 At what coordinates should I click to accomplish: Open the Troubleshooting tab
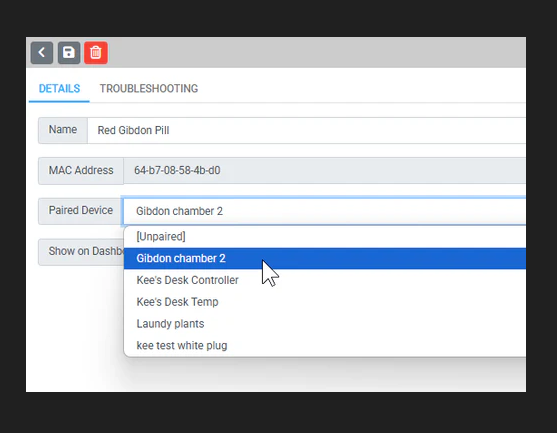click(148, 88)
